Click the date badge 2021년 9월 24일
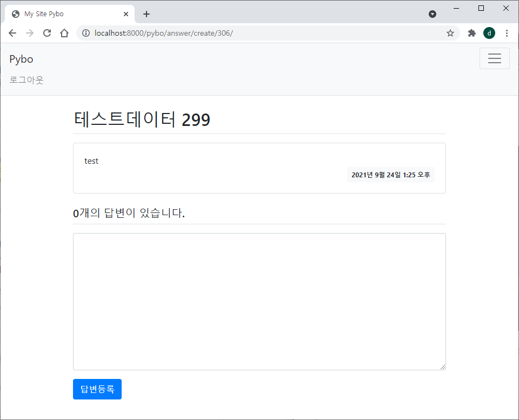 coord(390,175)
